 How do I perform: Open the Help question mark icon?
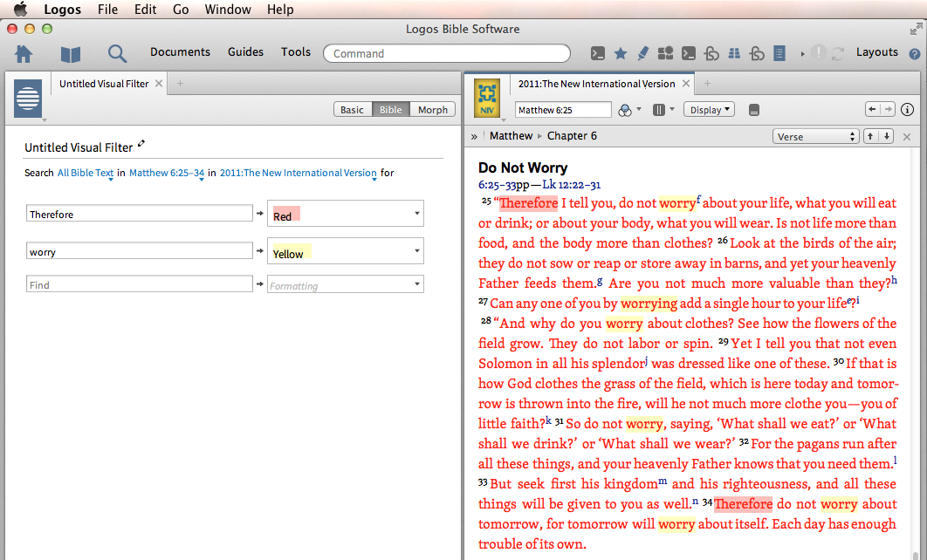[x=915, y=54]
